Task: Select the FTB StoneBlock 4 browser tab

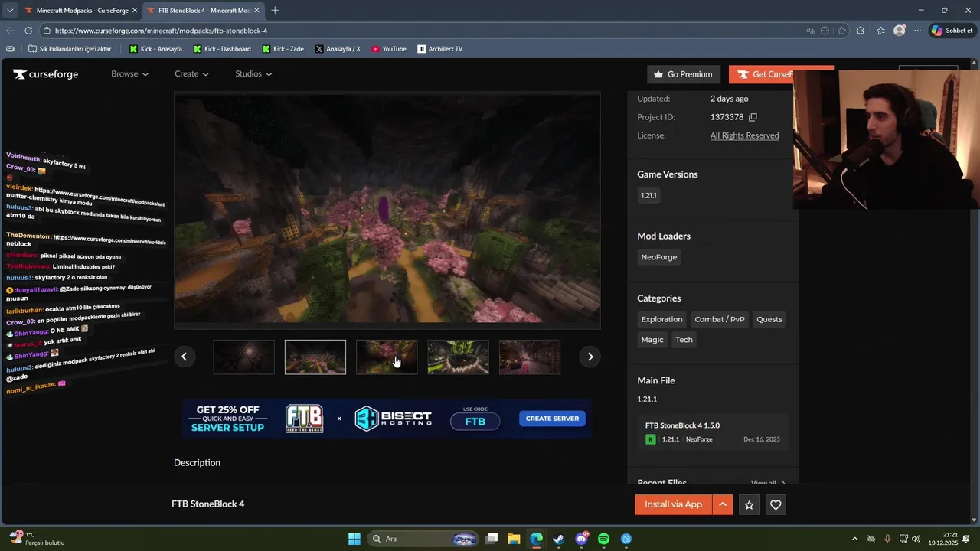Action: (203, 11)
